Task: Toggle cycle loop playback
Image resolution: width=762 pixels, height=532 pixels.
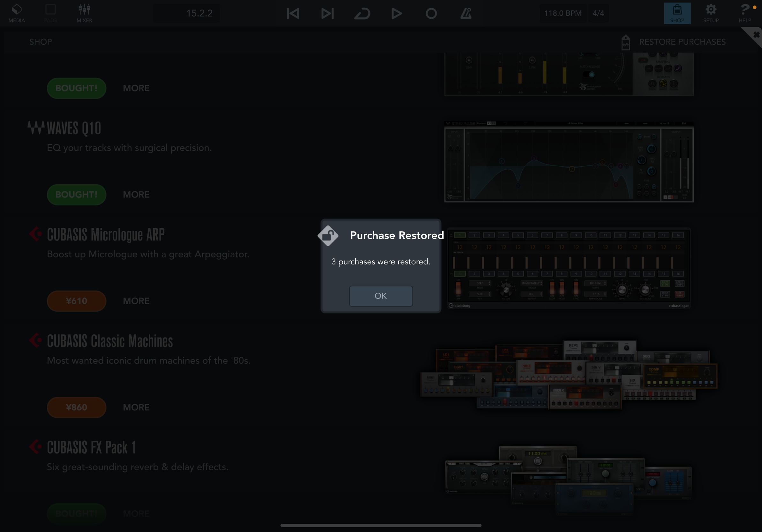Action: click(362, 13)
